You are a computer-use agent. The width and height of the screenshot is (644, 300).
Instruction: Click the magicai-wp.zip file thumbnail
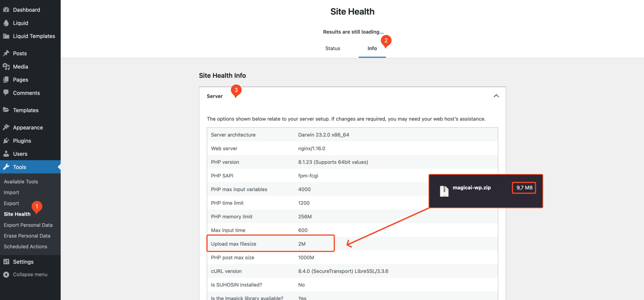(444, 191)
